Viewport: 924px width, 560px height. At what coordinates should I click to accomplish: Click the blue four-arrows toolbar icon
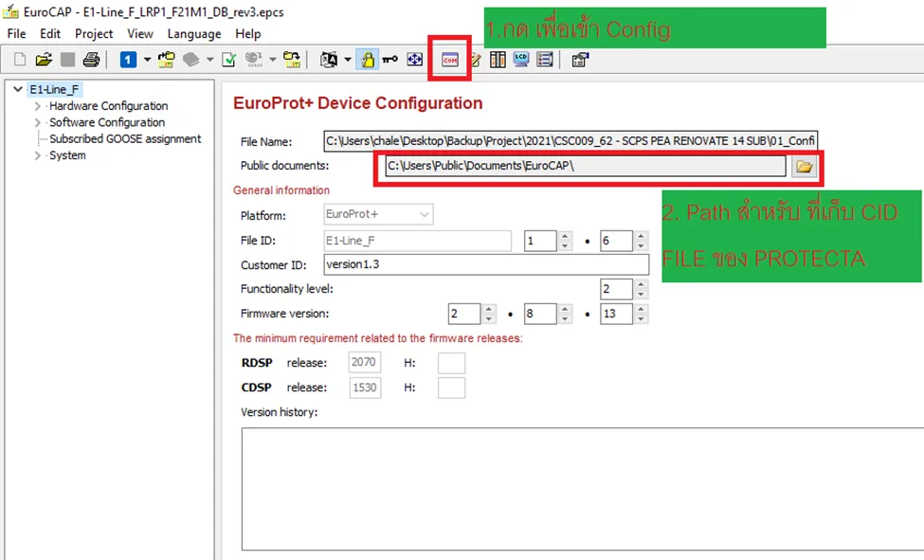[415, 60]
